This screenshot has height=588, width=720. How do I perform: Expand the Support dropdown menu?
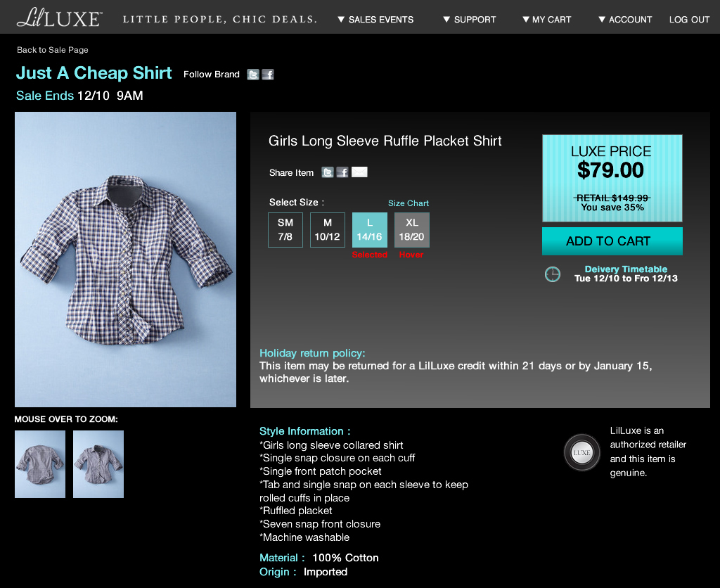click(x=469, y=20)
